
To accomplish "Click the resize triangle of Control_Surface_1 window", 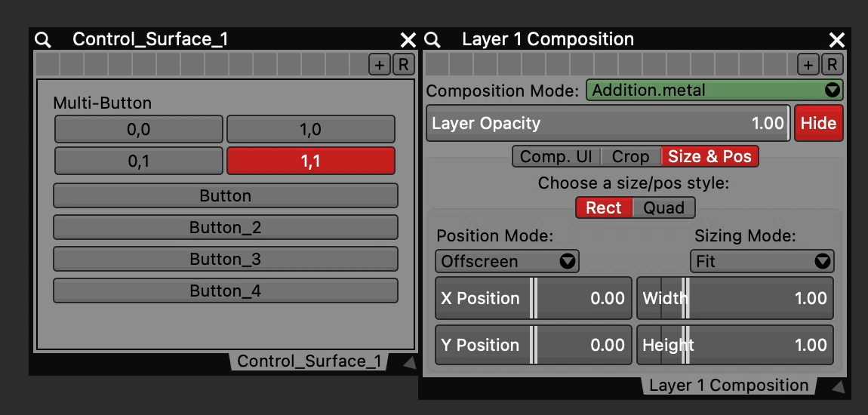I will click(x=408, y=364).
